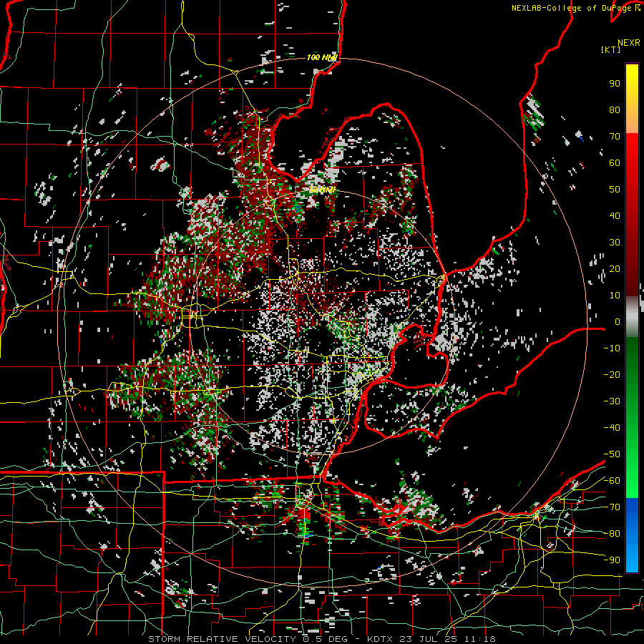Click the 70 value on velocity scale
The width and height of the screenshot is (644, 644).
coord(615,137)
